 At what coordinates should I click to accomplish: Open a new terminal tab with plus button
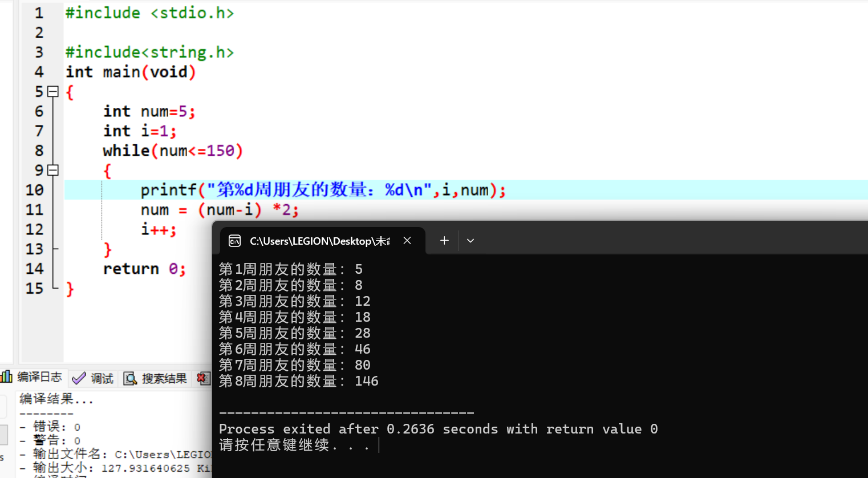click(444, 241)
